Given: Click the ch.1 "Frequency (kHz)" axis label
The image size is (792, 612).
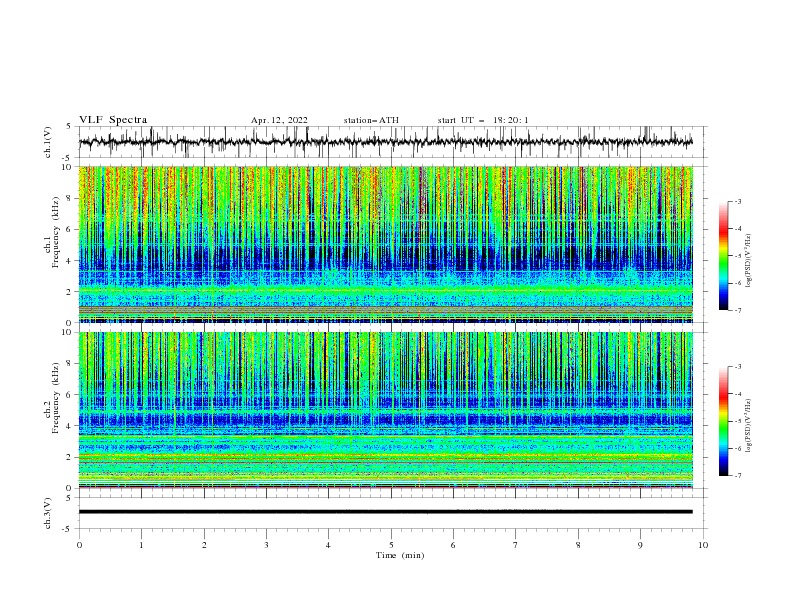Looking at the screenshot, I should tap(56, 233).
